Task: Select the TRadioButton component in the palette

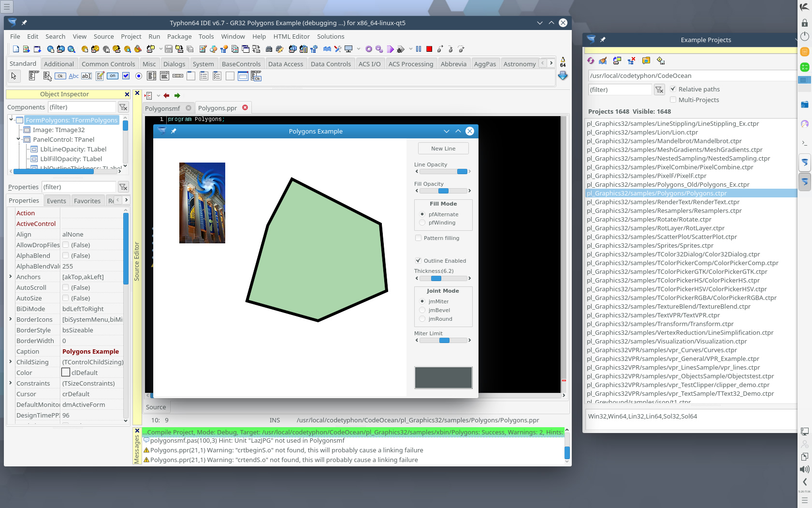Action: pyautogui.click(x=139, y=76)
